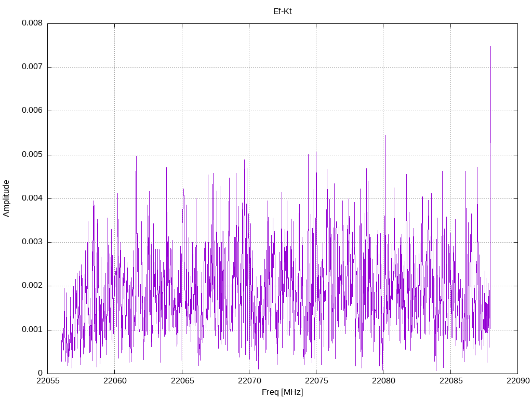Click the 22065 x-axis tick label
Screen dimensions: 532x399
coord(182,382)
